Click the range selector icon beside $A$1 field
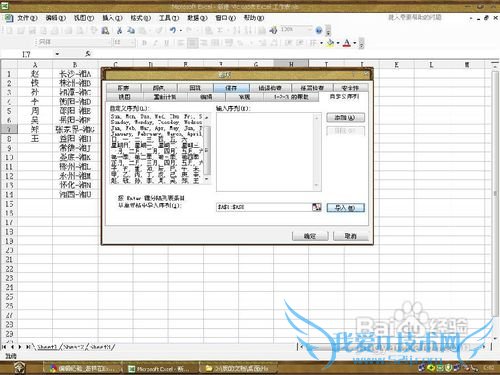Viewport: 500px width, 375px height. pyautogui.click(x=316, y=207)
